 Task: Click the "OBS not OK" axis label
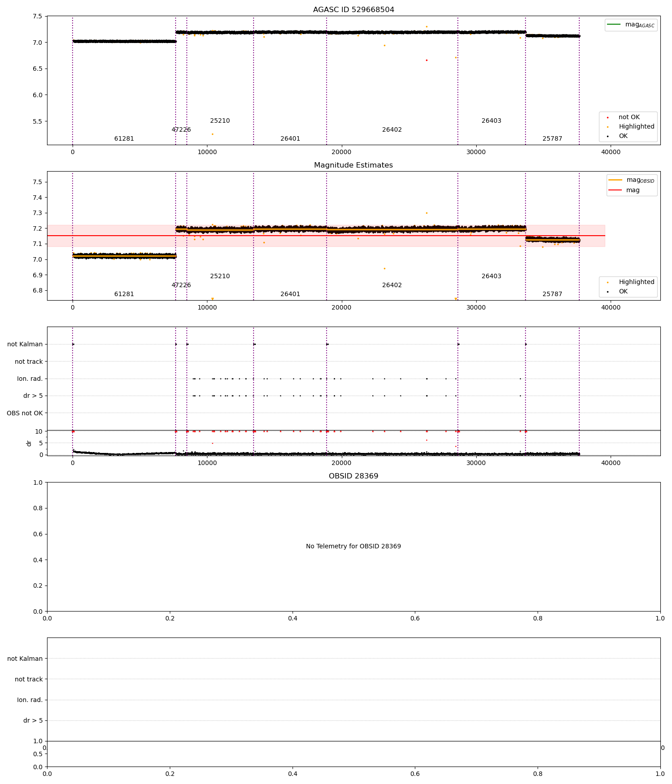[25, 413]
